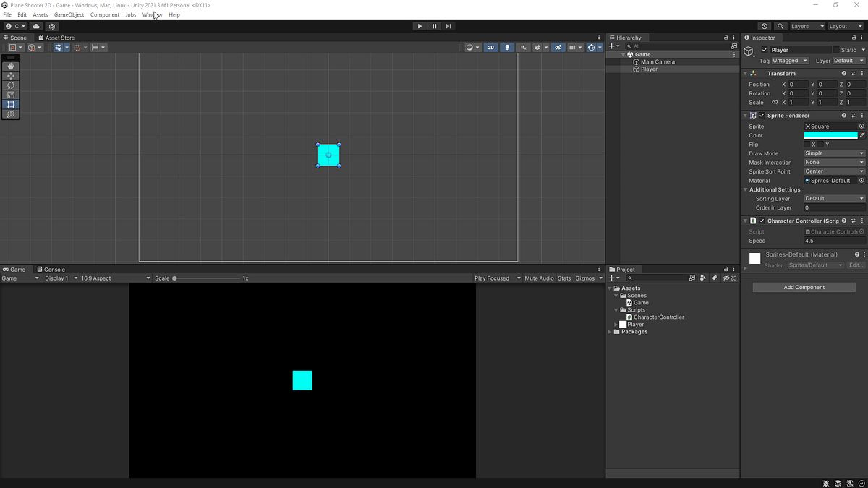868x488 pixels.
Task: Open the Layers dropdown in top toolbar
Action: click(807, 26)
